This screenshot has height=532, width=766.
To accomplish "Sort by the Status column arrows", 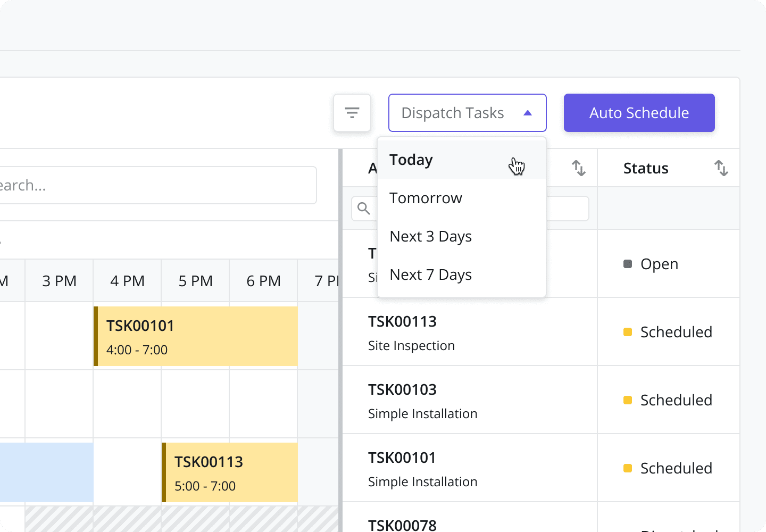I will click(721, 168).
